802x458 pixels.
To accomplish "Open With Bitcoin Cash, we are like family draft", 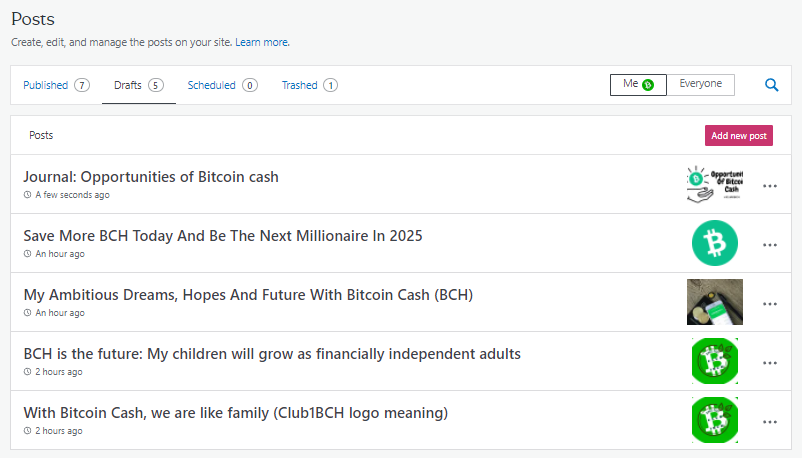I will (x=236, y=412).
